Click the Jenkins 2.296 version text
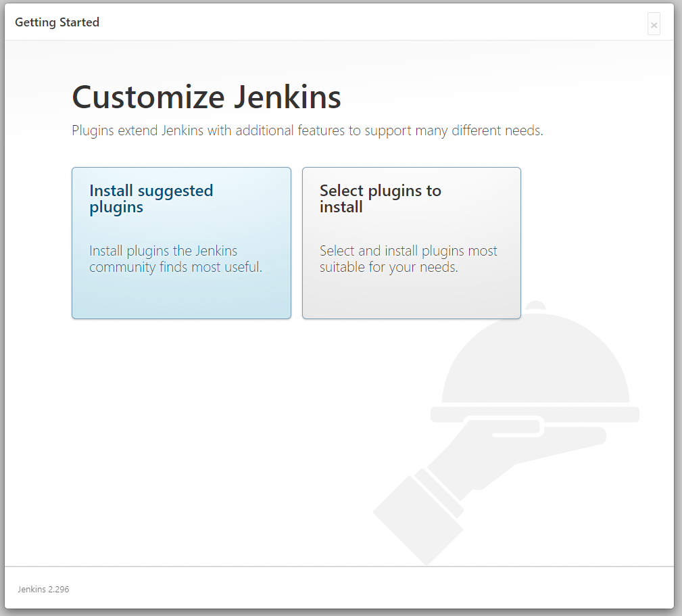Viewport: 682px width, 616px height. coord(43,589)
